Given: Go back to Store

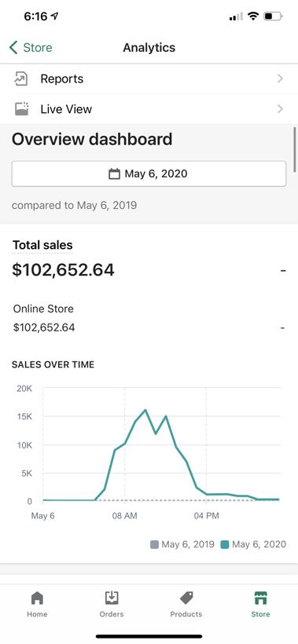Looking at the screenshot, I should [x=31, y=48].
